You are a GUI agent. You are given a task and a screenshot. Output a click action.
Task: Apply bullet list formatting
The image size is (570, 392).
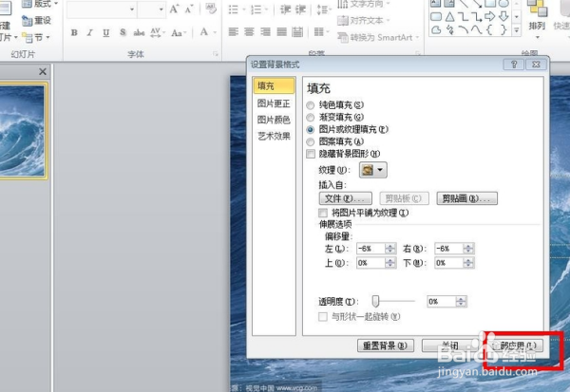(236, 9)
